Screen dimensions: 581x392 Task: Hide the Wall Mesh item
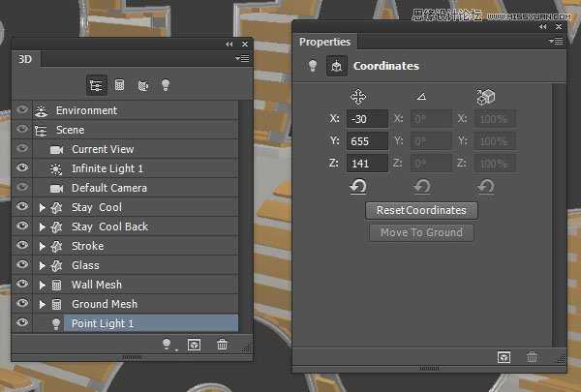click(22, 284)
